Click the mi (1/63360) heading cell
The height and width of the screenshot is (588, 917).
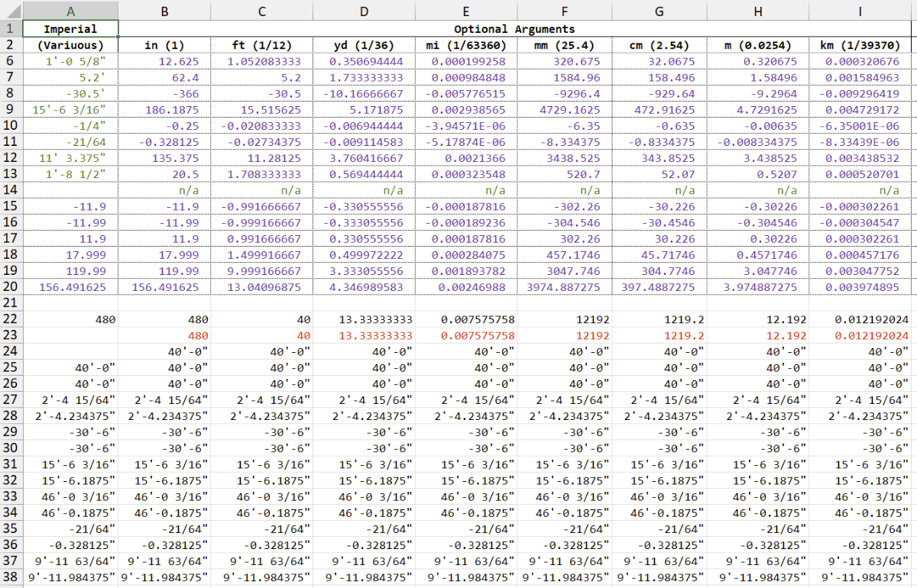[465, 45]
